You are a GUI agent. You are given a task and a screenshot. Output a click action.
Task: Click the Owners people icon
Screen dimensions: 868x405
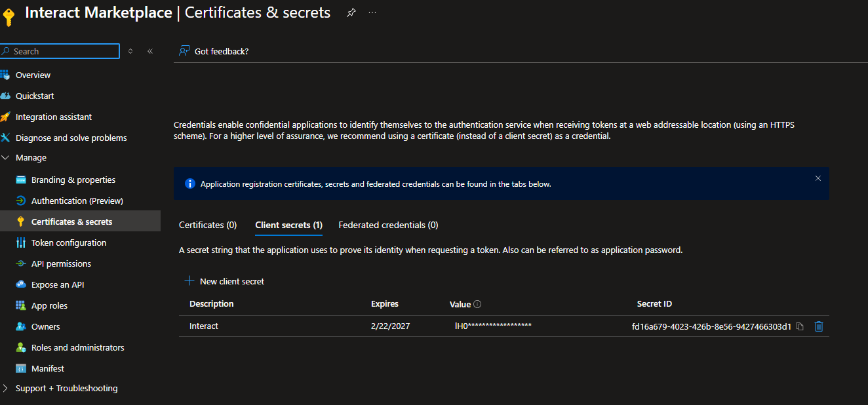pos(20,326)
